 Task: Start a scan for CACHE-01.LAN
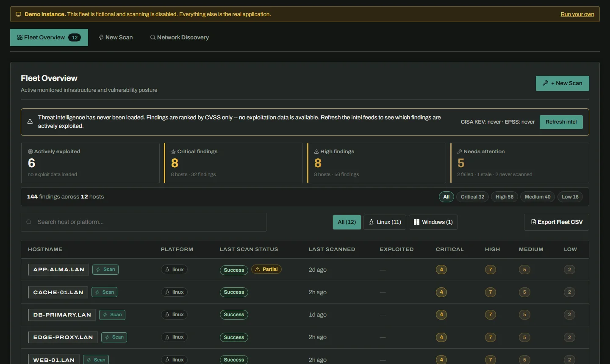click(x=105, y=292)
